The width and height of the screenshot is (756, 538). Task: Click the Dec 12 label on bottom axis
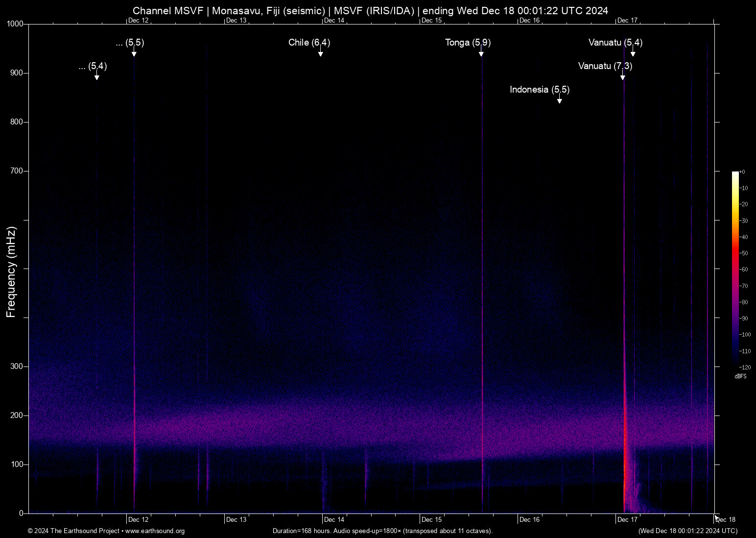pos(138,519)
